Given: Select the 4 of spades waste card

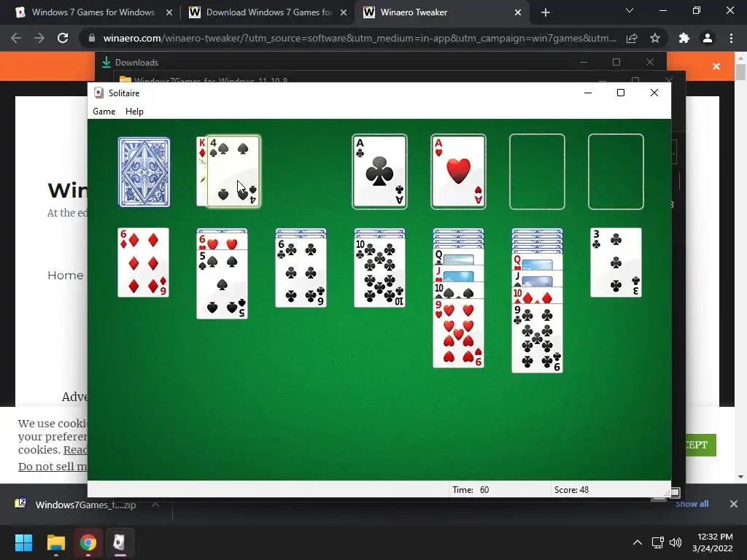Looking at the screenshot, I should click(233, 172).
